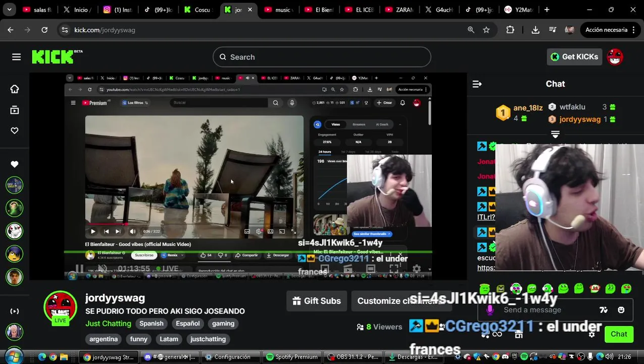Click 'ane_18lz' in gifter leaderboard

coord(528,108)
